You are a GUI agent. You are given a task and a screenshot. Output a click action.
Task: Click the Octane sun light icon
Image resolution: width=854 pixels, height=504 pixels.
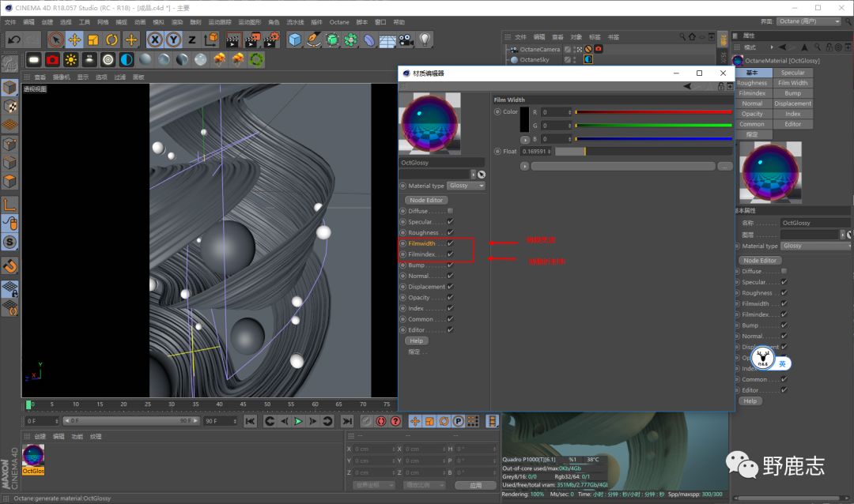[x=71, y=59]
